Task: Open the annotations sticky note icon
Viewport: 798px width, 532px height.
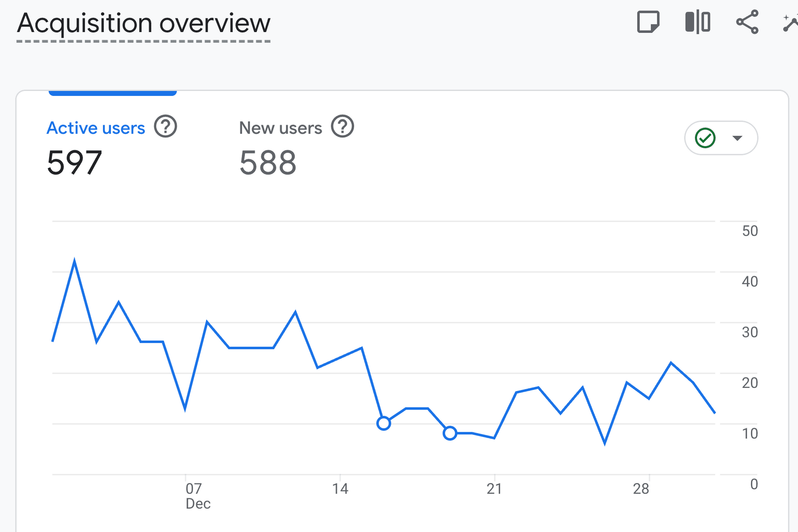Action: click(648, 22)
